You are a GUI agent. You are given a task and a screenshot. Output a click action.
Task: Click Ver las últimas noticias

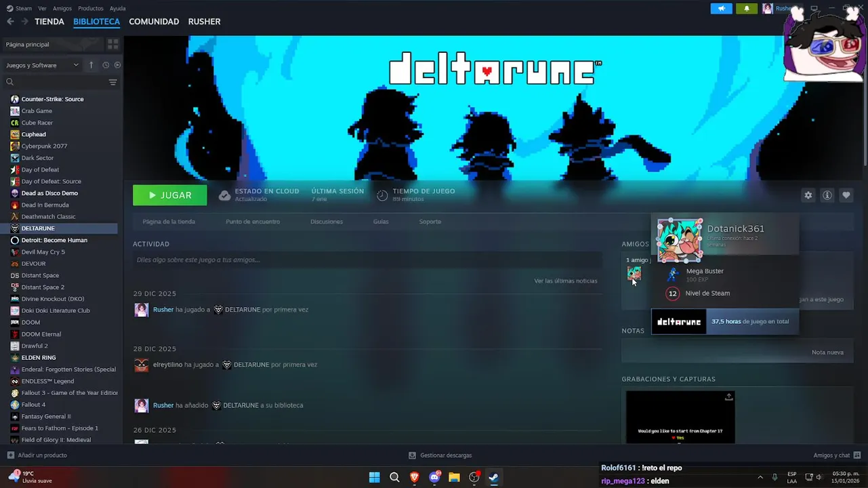pyautogui.click(x=566, y=281)
